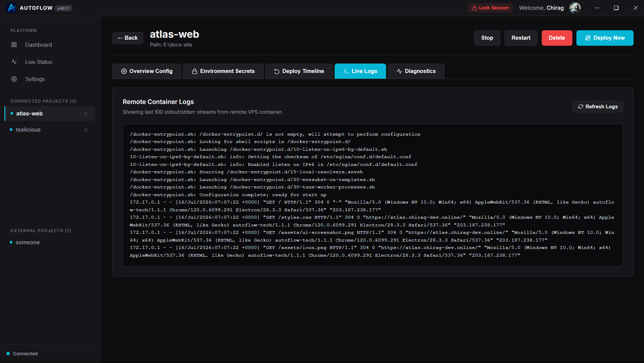This screenshot has height=363, width=644.
Task: Restart the atlas-web container
Action: pos(521,38)
